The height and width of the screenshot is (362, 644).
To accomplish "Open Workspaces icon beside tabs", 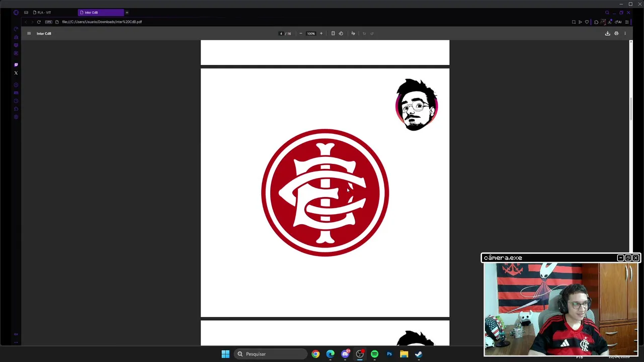I will point(26,13).
